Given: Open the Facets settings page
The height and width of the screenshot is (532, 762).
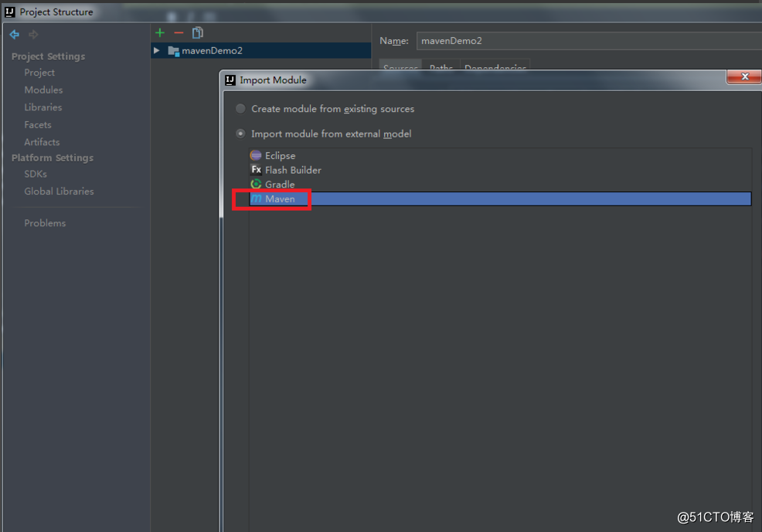Looking at the screenshot, I should pyautogui.click(x=38, y=125).
